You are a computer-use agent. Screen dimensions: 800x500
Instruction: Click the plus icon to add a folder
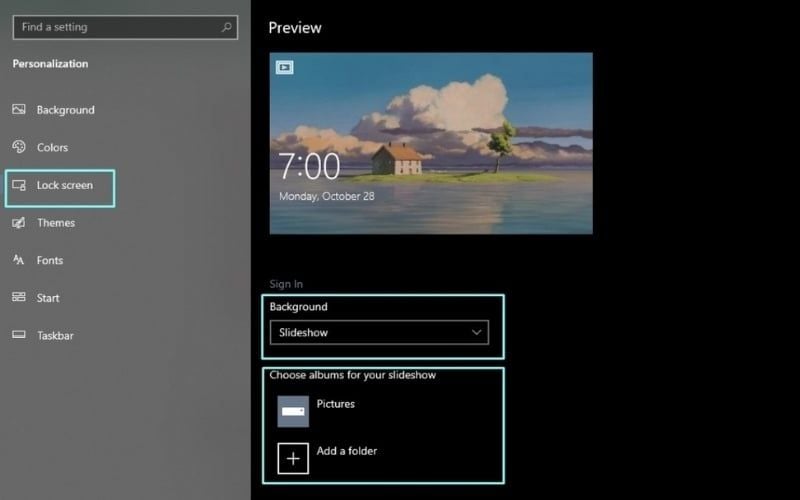tap(293, 458)
